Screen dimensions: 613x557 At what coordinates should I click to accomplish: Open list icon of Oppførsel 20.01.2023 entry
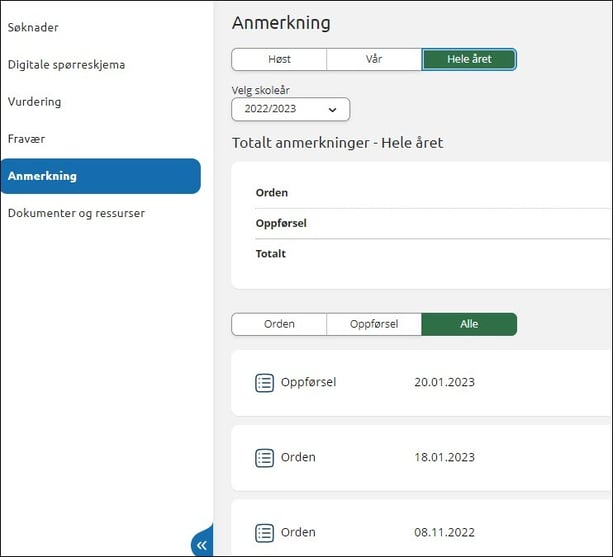(x=264, y=383)
